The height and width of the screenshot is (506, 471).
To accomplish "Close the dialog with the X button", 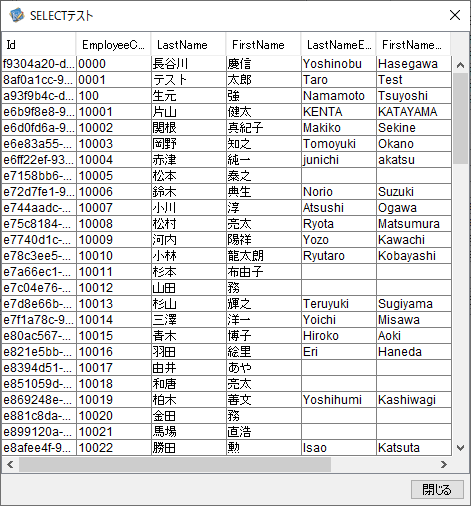I will pos(455,15).
